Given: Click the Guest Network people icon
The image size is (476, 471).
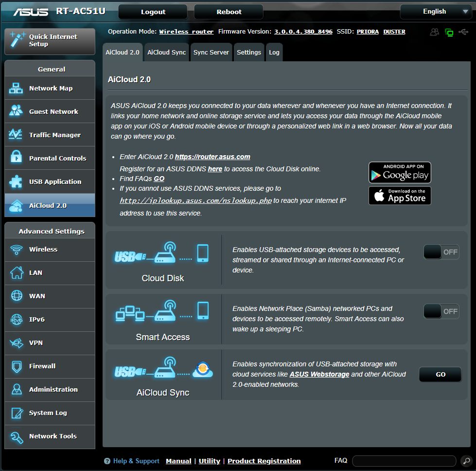Looking at the screenshot, I should click(16, 110).
